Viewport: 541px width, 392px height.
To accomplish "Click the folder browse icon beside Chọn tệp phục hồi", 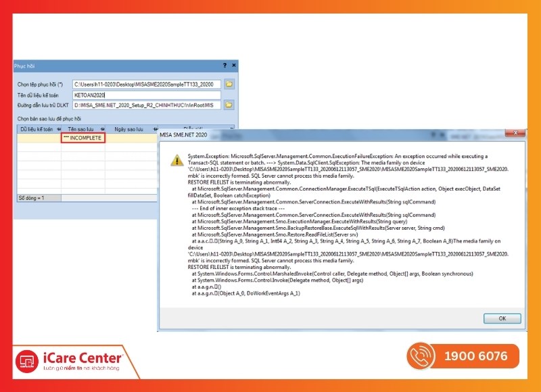I will 229,84.
